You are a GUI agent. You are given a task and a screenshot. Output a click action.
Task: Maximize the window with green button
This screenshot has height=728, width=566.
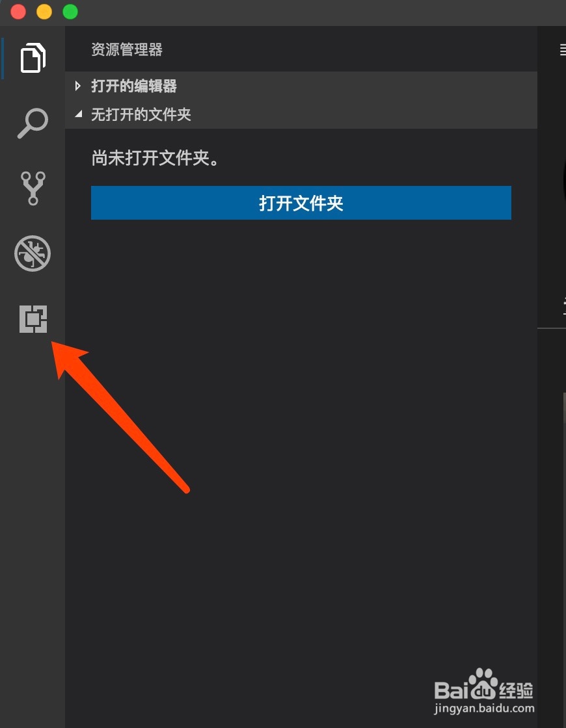pyautogui.click(x=70, y=11)
